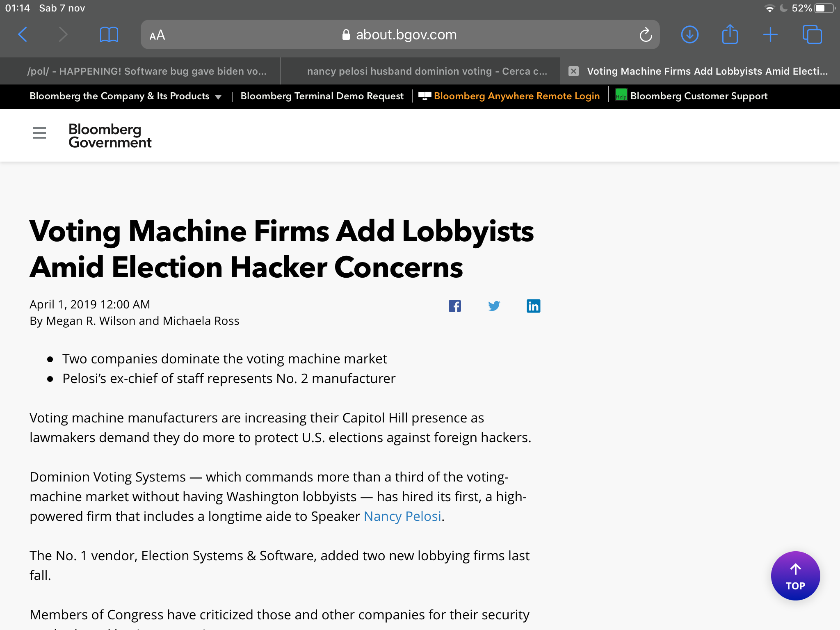Viewport: 840px width, 630px height.
Task: Tap the battery status indicator
Action: pos(824,8)
